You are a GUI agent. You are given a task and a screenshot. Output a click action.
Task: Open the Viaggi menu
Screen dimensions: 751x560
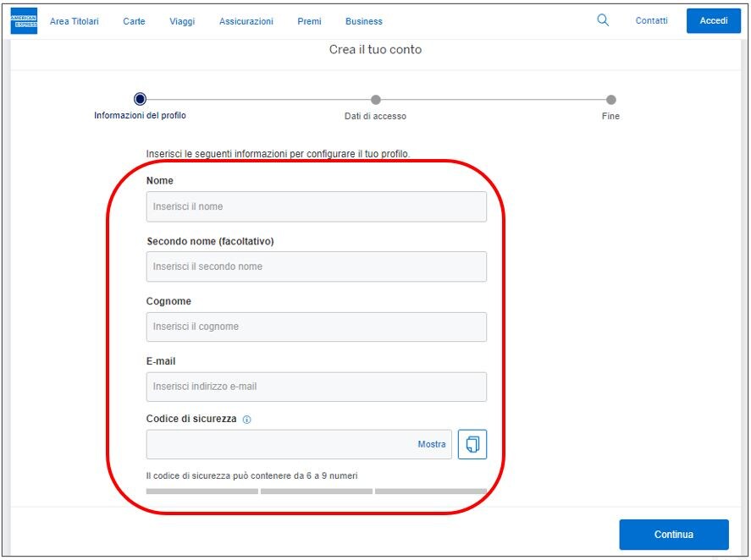tap(182, 21)
